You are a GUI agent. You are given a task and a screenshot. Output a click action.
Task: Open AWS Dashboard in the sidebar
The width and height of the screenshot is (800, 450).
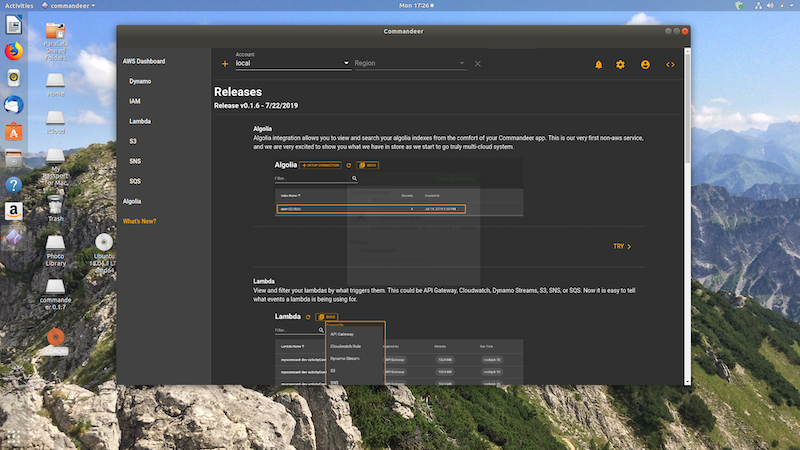click(144, 61)
